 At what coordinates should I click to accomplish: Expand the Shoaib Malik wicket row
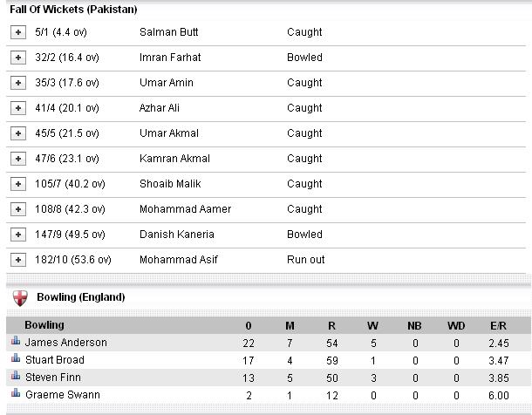(x=18, y=184)
